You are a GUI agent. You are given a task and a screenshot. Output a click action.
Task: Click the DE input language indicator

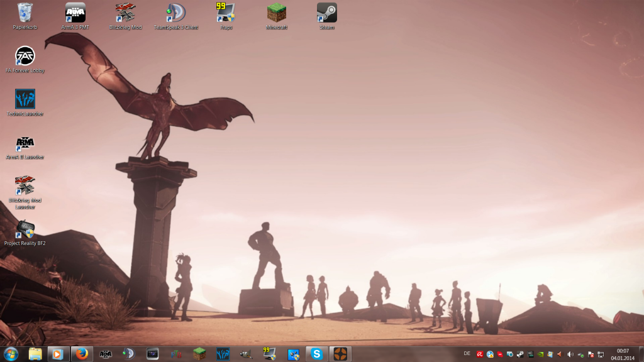pos(467,354)
